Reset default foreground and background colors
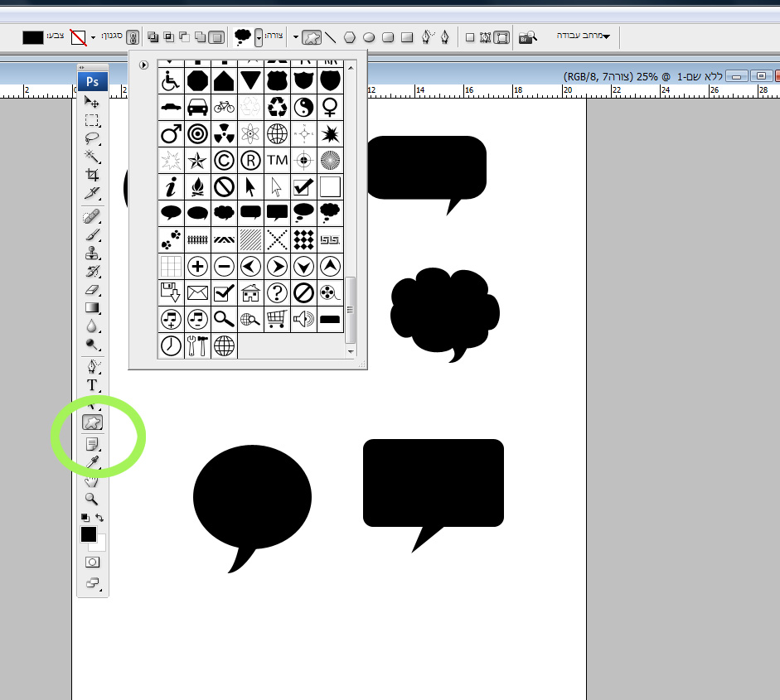 [85, 518]
